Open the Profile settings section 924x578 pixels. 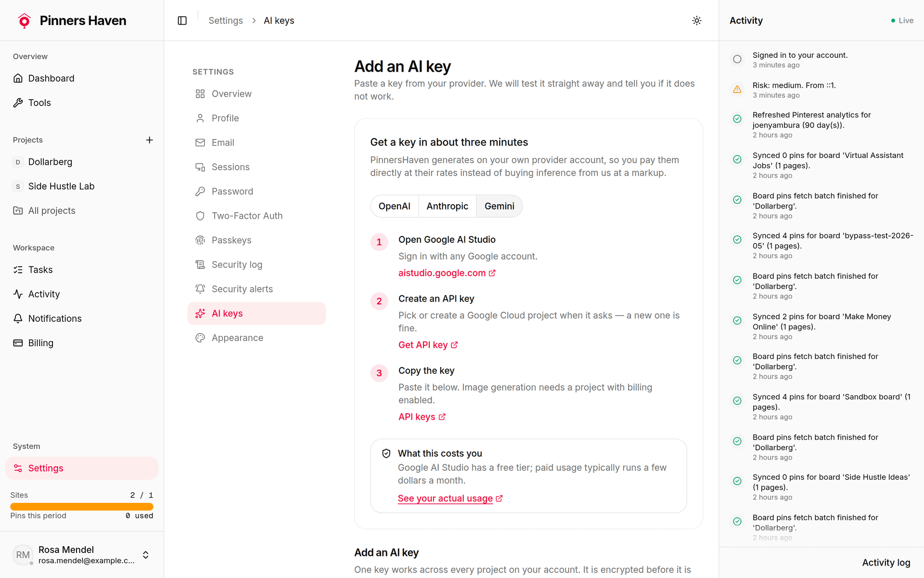(x=257, y=118)
